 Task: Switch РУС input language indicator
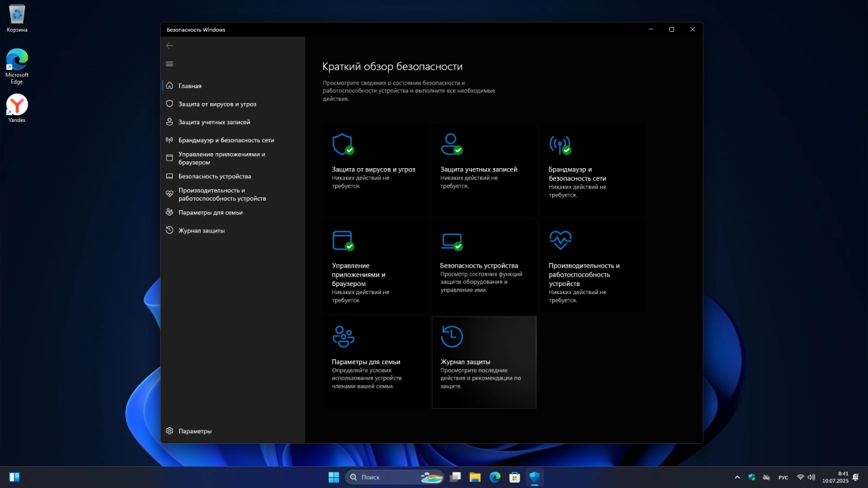pyautogui.click(x=783, y=477)
